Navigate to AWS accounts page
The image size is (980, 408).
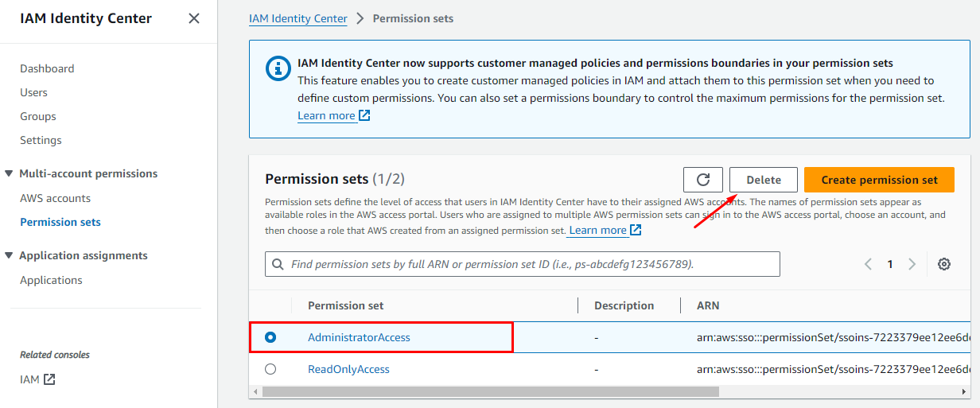click(55, 198)
